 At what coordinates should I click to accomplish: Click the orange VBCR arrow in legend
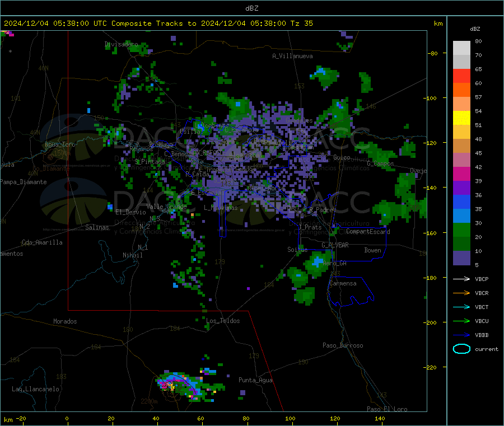[461, 293]
